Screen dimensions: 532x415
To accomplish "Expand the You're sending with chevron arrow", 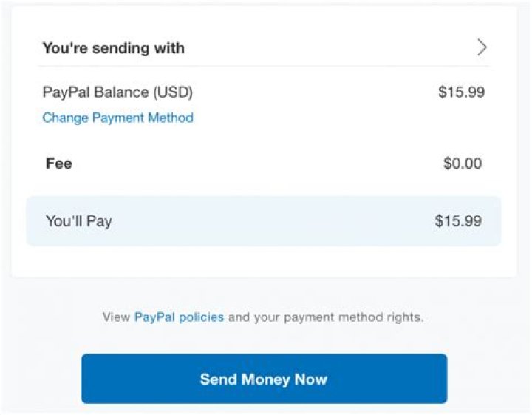I will tap(482, 48).
